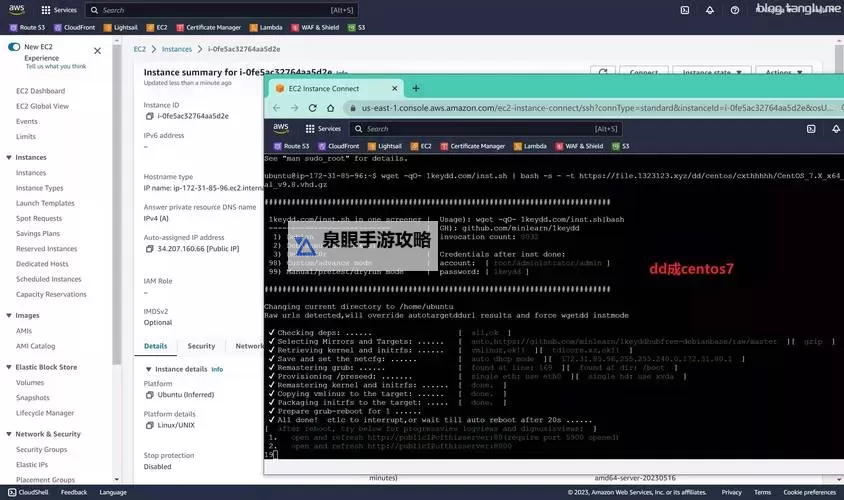Viewport: 844px width, 500px height.
Task: Open WAF & Shield bookmark in outer console
Action: [x=315, y=27]
